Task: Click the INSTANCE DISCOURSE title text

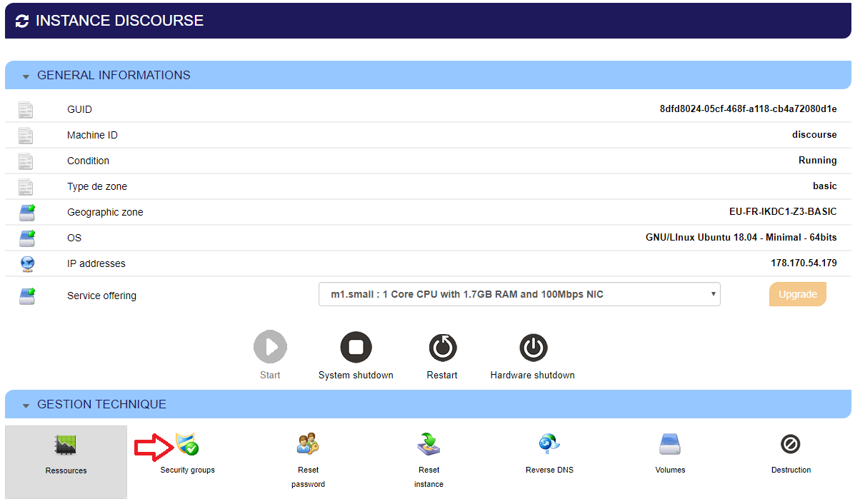Action: pyautogui.click(x=119, y=21)
